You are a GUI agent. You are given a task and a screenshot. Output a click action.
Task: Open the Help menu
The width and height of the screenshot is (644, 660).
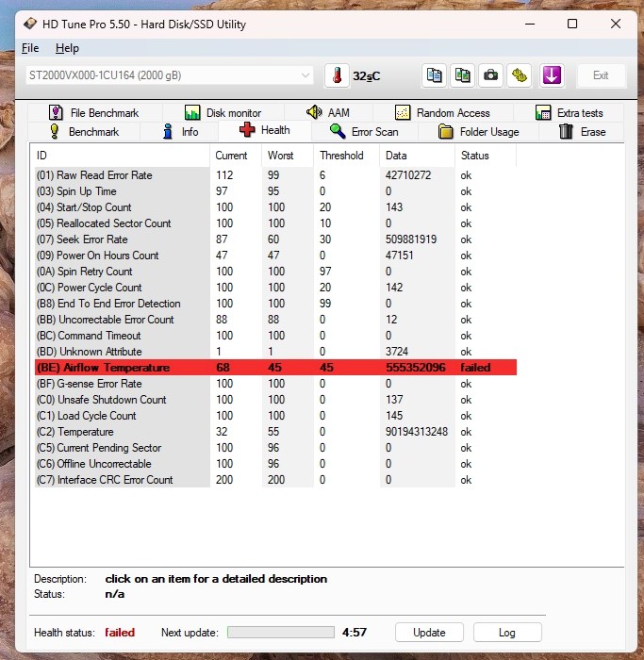67,48
